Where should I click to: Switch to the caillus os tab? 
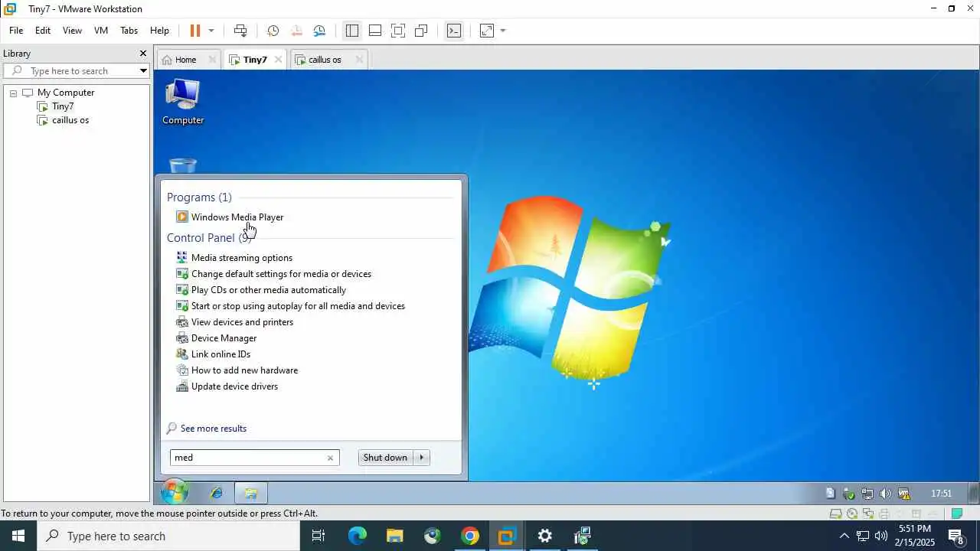point(325,60)
